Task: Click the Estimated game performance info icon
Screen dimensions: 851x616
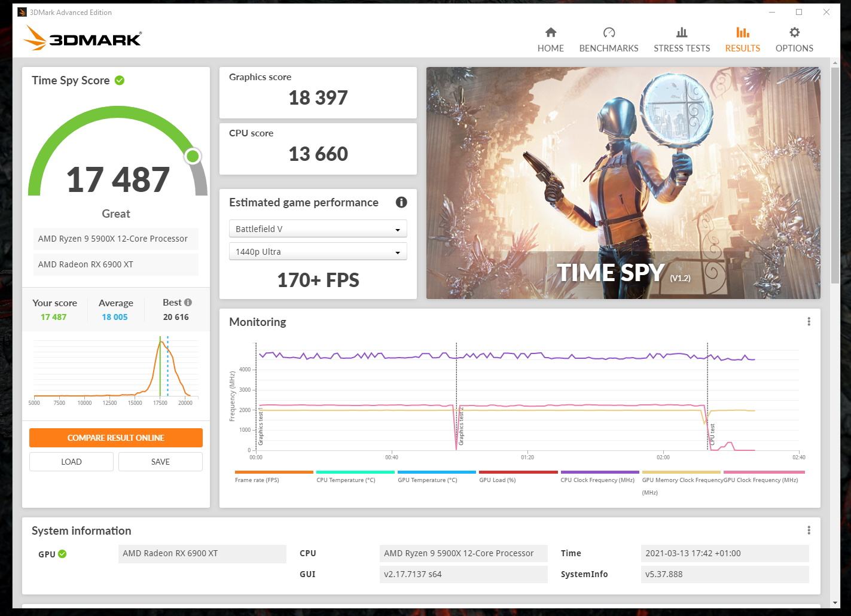Action: point(401,202)
